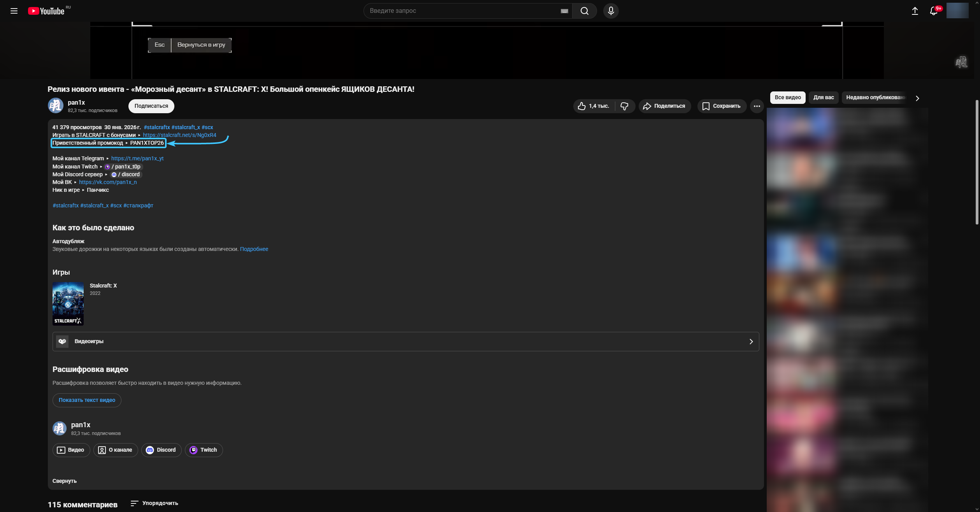980x512 pixels.
Task: Open the hamburger guide menu
Action: pos(14,11)
